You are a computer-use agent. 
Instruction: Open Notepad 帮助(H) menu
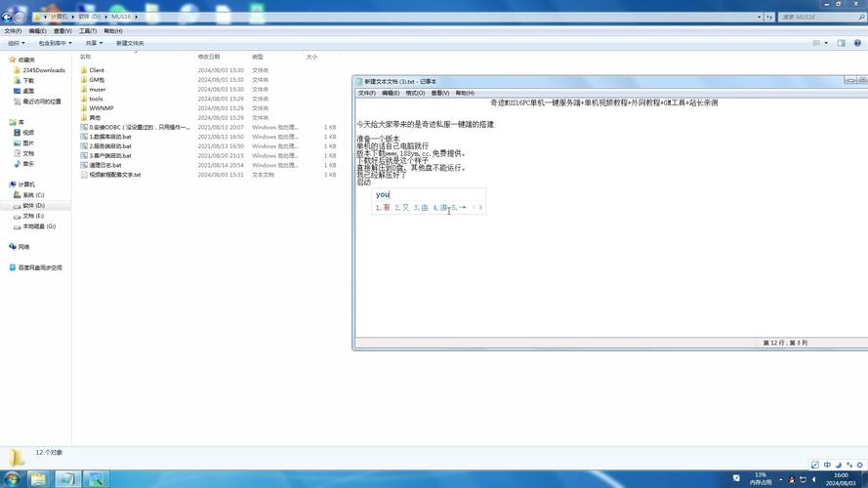click(x=465, y=93)
